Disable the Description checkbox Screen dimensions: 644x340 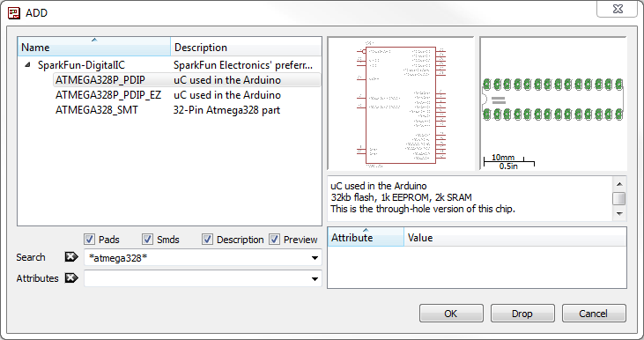tap(207, 239)
